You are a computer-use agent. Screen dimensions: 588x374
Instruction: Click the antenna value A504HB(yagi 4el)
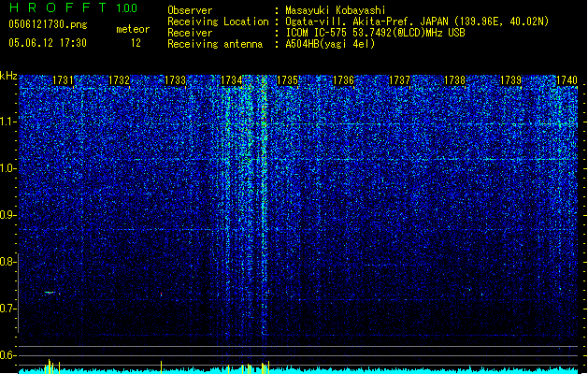tap(330, 44)
